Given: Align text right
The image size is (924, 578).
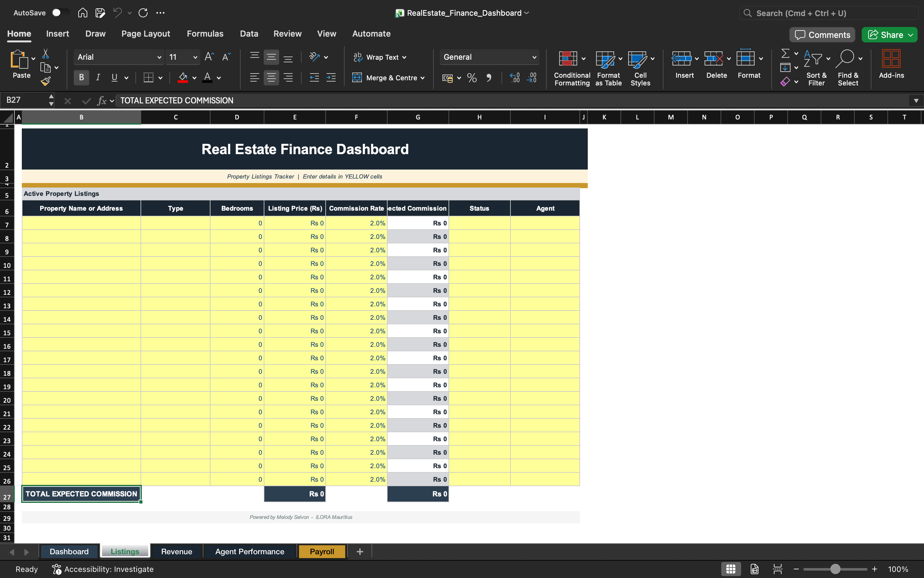Looking at the screenshot, I should pos(288,78).
